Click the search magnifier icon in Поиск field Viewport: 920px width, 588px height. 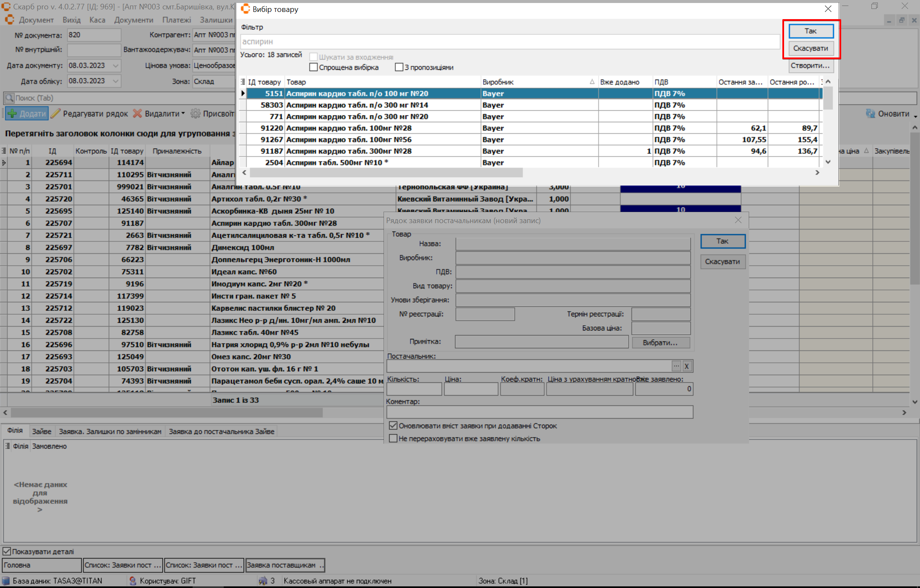[x=9, y=98]
